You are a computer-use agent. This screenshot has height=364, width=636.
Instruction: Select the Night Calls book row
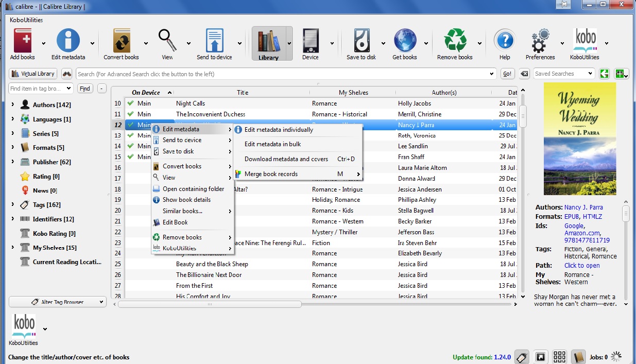[314, 103]
